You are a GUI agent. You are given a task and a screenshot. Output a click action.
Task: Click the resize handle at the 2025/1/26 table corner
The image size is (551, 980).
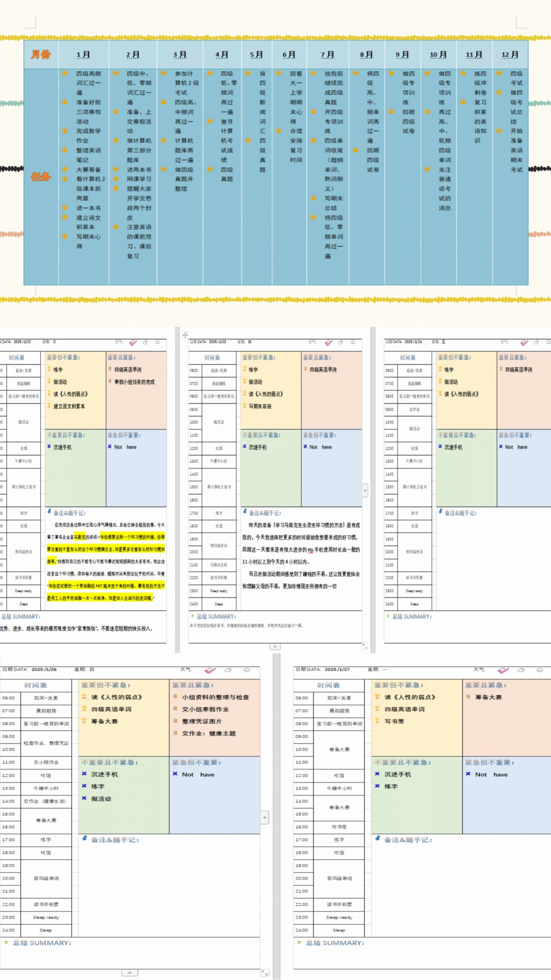pos(265,973)
